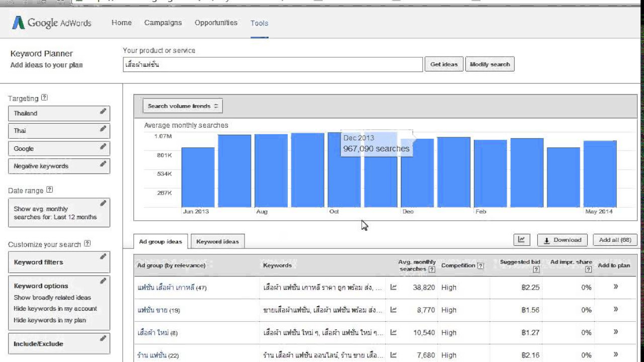
Task: Download the keyword ideas
Action: click(x=562, y=240)
